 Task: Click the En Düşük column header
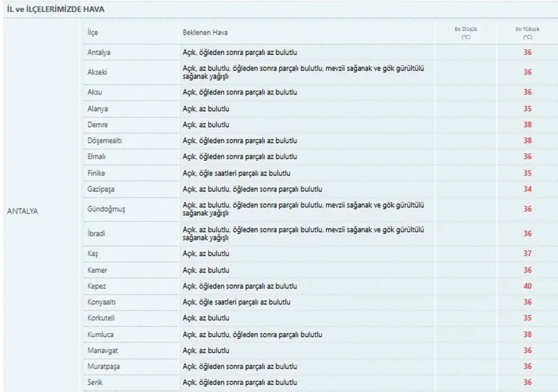pos(466,33)
